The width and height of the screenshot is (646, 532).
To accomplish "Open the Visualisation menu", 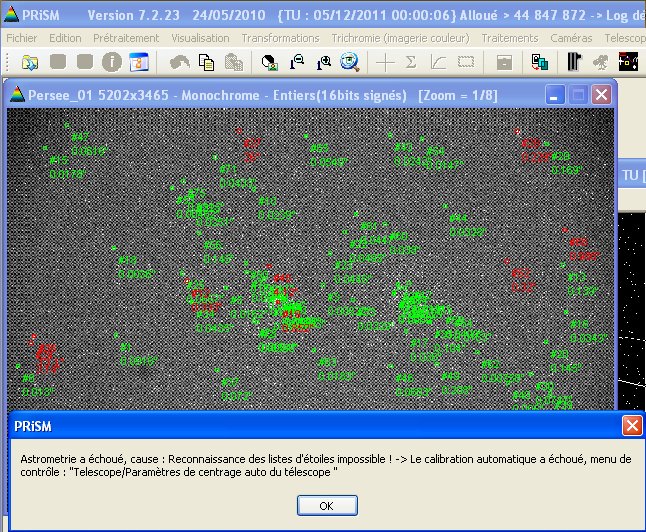I will coord(199,37).
